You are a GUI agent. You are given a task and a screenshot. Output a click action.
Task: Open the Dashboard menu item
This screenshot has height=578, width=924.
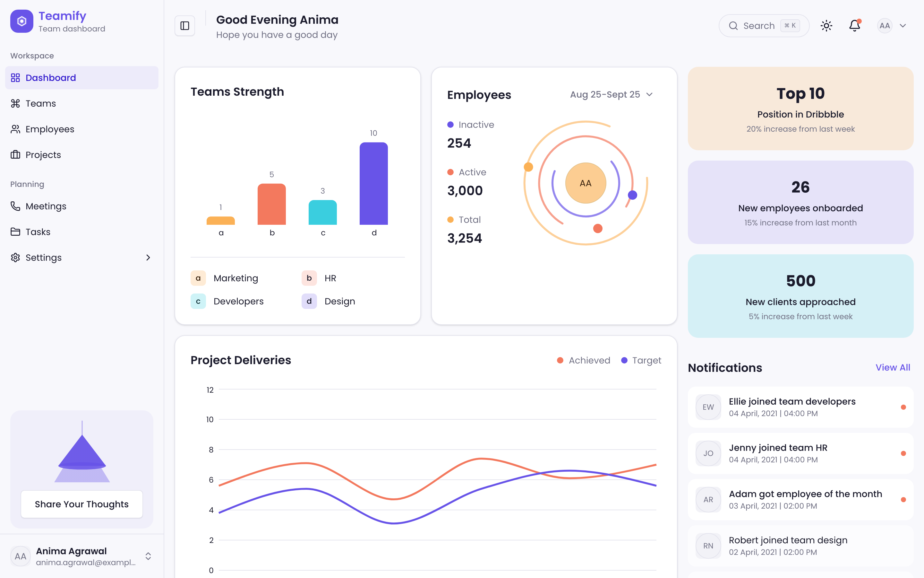coord(82,78)
